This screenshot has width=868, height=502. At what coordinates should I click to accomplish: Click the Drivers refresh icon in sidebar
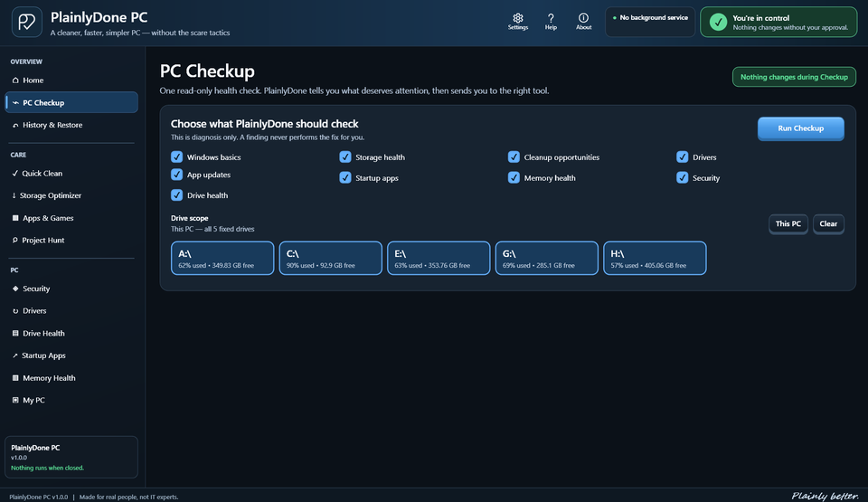pyautogui.click(x=15, y=311)
